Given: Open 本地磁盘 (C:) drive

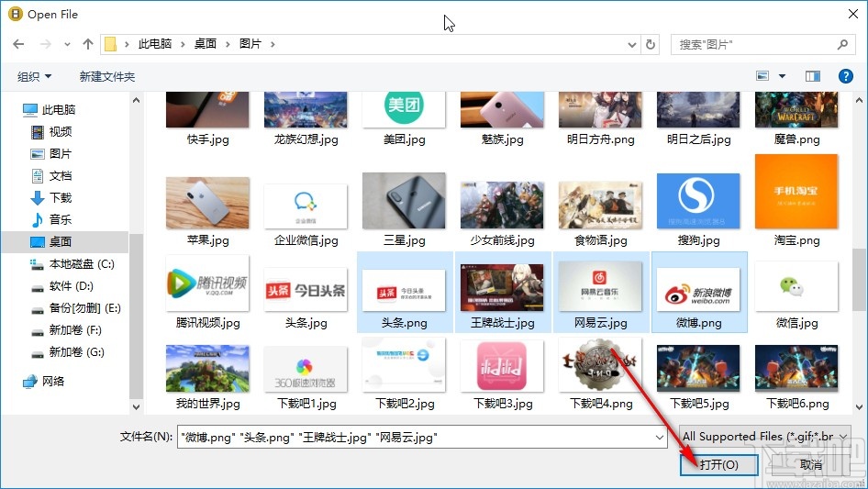Looking at the screenshot, I should (x=72, y=264).
